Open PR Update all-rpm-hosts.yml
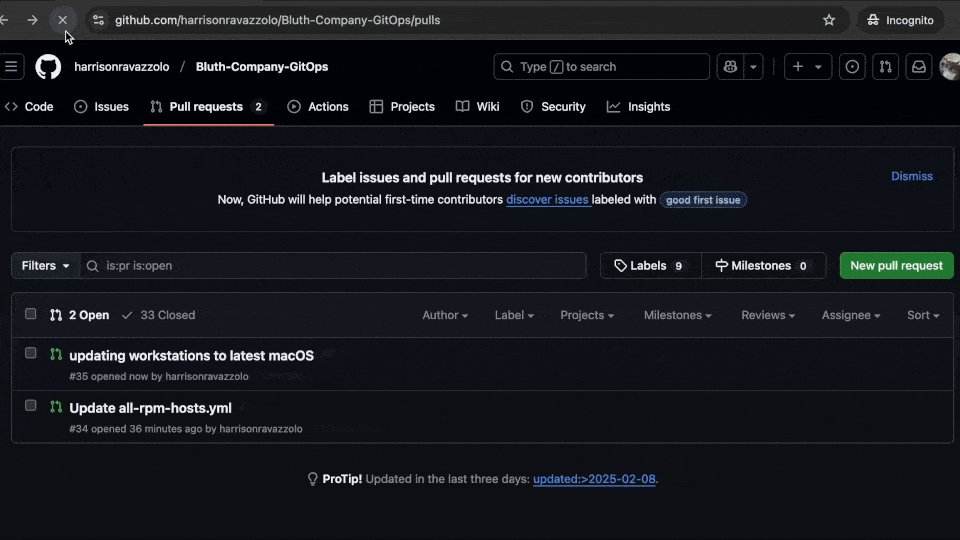 click(x=150, y=408)
